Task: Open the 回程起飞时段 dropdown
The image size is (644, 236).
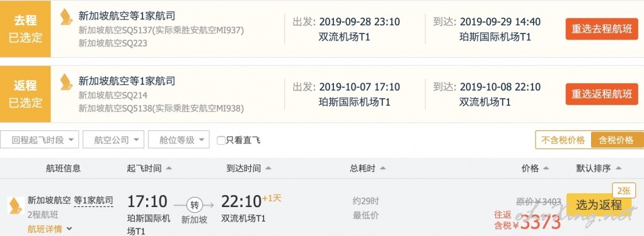Action: (x=40, y=140)
